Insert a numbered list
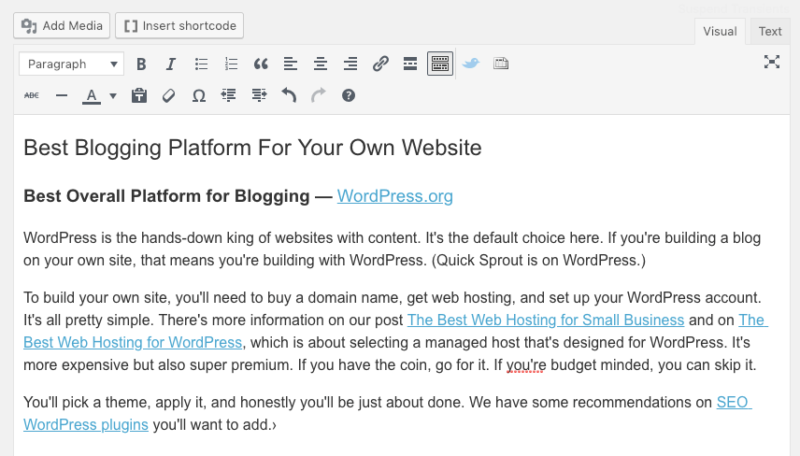Screen dimensions: 800x456 (231, 64)
